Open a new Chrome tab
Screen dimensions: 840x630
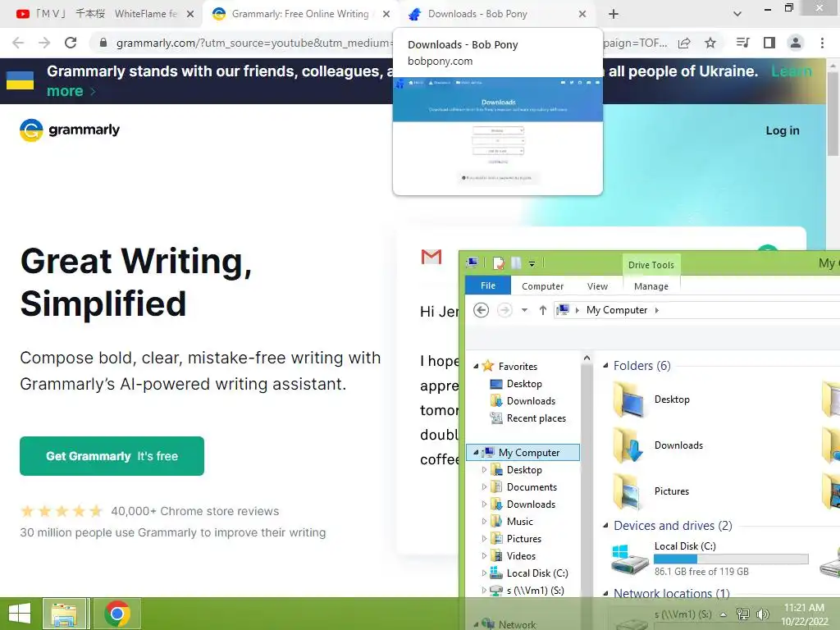pos(614,15)
